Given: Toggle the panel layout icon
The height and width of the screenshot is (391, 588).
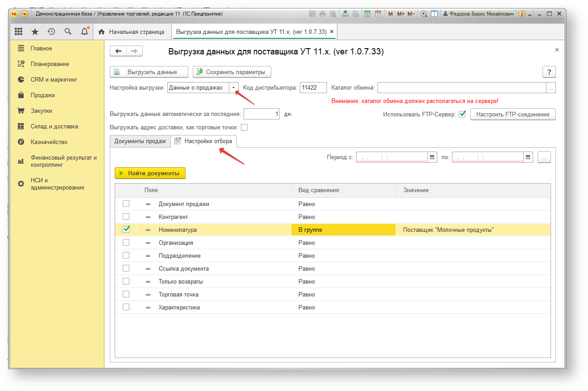Looking at the screenshot, I should [434, 14].
